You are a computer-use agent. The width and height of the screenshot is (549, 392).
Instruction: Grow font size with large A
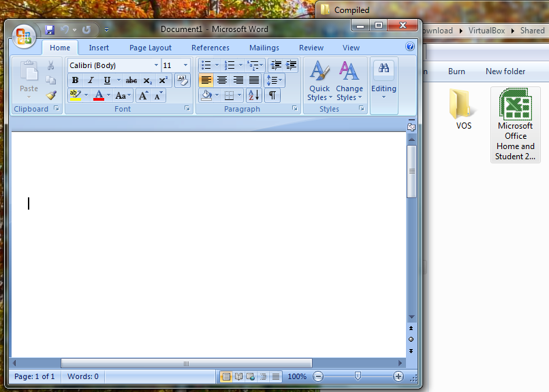[x=143, y=96]
